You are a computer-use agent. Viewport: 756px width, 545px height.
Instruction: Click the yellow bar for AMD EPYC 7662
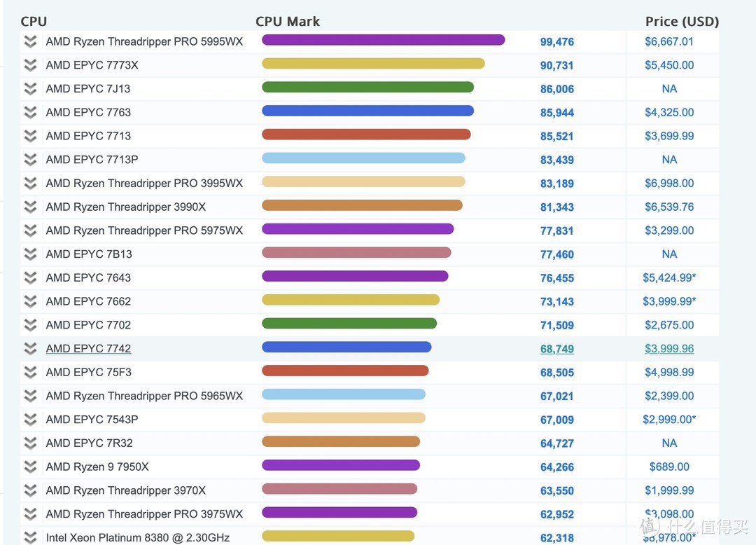click(x=350, y=301)
